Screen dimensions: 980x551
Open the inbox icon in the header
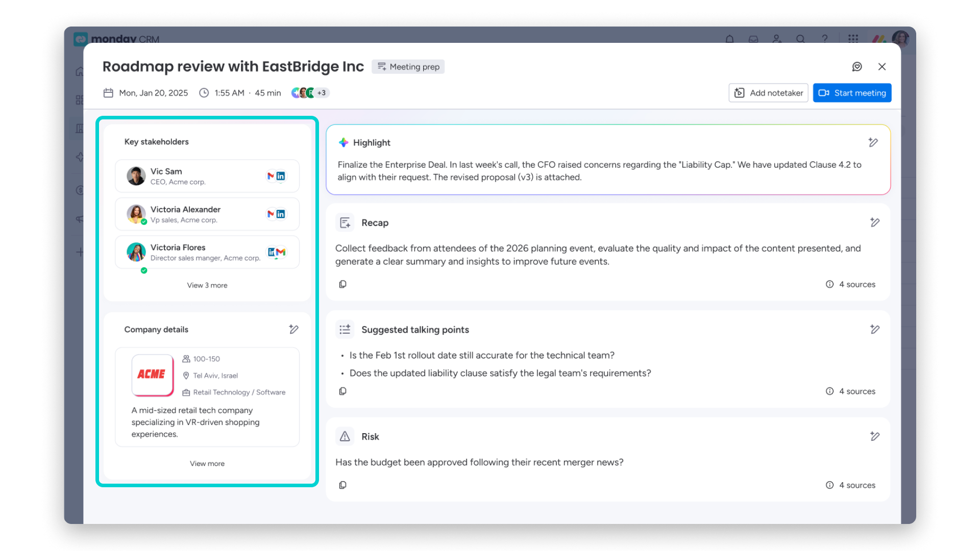(x=753, y=39)
